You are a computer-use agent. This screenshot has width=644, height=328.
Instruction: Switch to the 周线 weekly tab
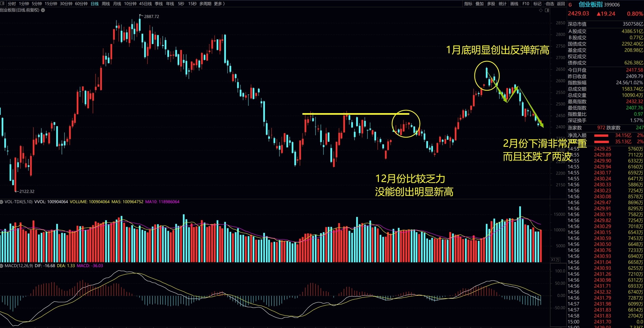(x=106, y=4)
